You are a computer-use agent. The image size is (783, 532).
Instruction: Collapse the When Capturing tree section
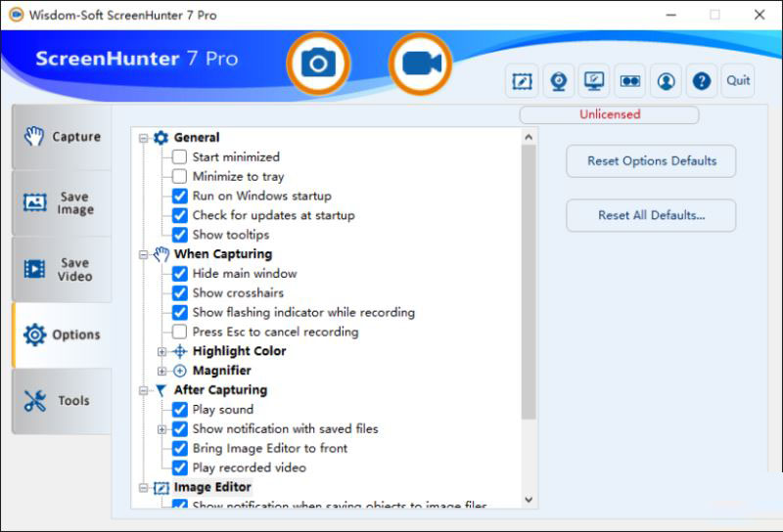(143, 254)
